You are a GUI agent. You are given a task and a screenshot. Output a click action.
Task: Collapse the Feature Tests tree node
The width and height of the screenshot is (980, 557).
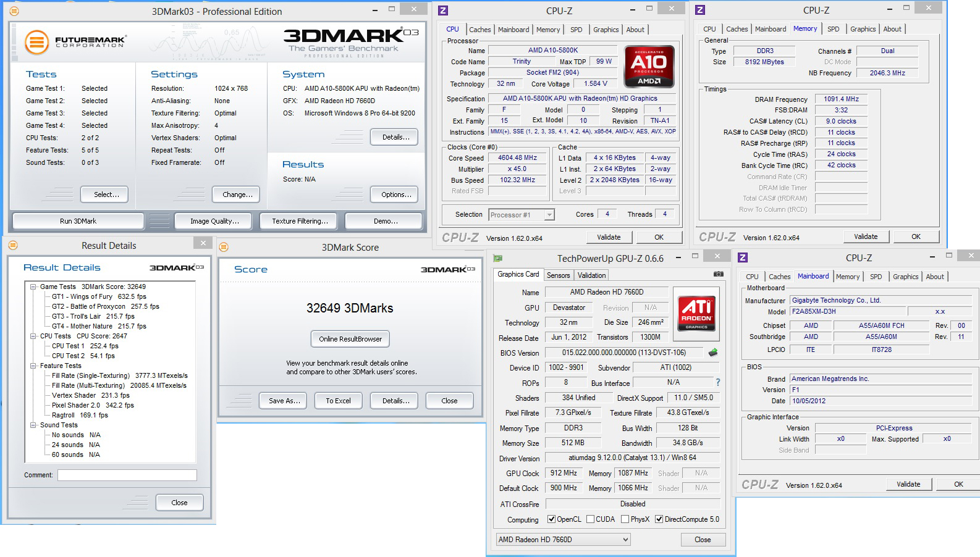coord(33,366)
